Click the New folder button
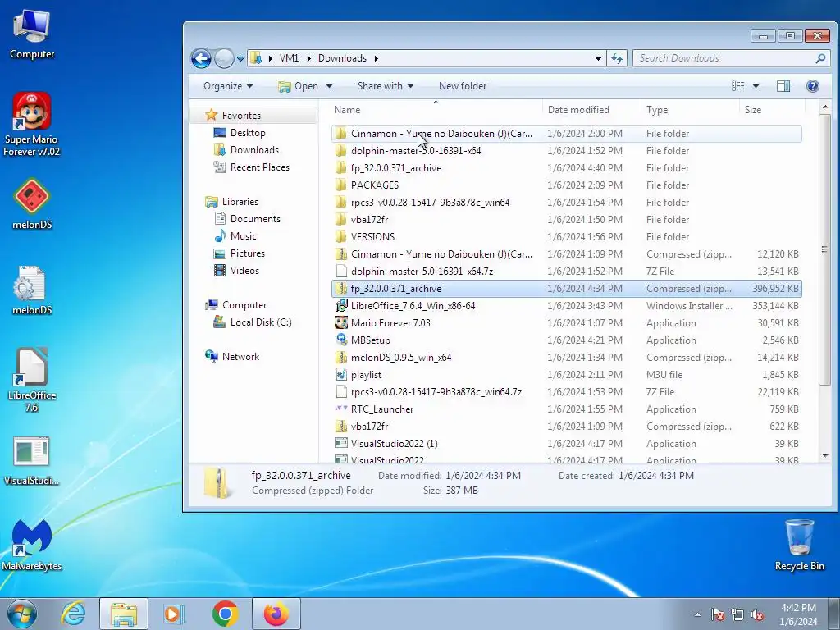 tap(463, 86)
